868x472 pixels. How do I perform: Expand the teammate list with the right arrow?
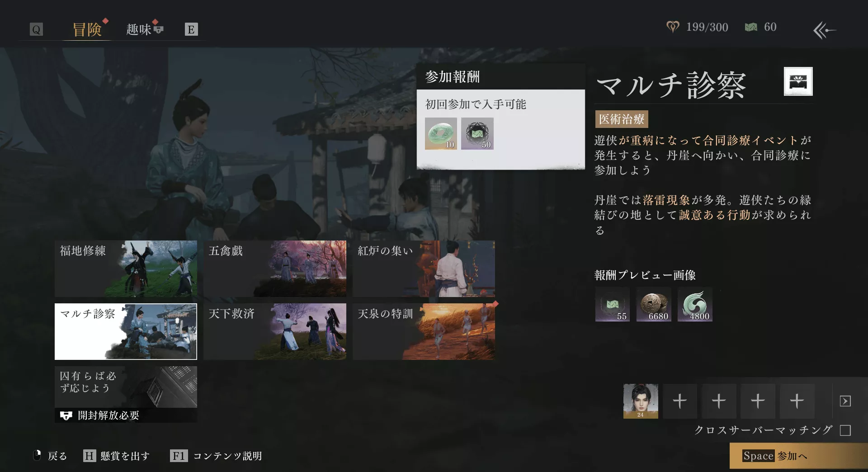click(845, 400)
